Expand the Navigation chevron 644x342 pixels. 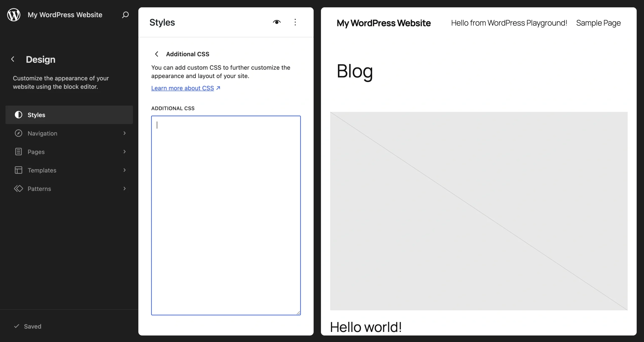[124, 133]
